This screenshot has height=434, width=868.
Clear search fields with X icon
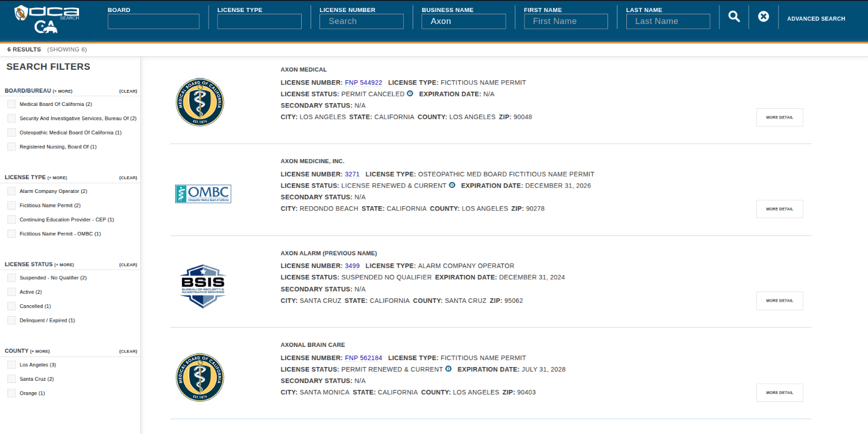763,17
